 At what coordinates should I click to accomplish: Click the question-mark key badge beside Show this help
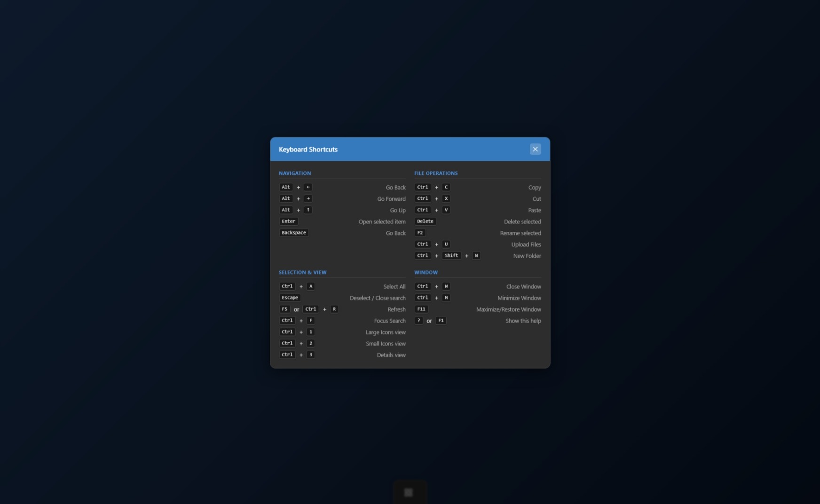tap(418, 320)
